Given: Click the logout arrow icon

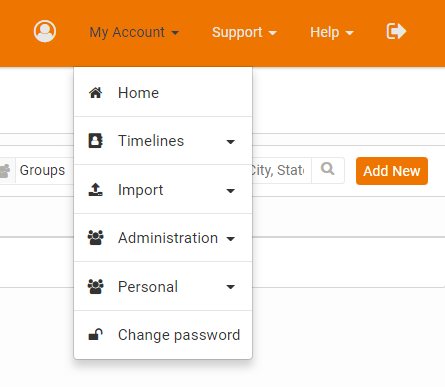Looking at the screenshot, I should [x=396, y=31].
